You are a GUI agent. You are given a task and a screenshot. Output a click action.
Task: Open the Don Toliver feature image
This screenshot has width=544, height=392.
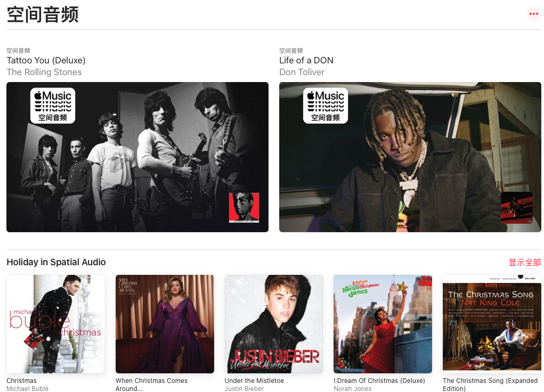coord(410,157)
